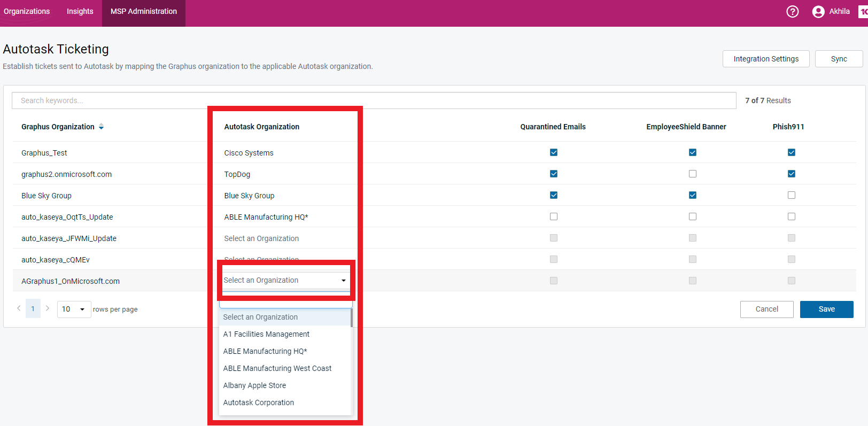Screen dimensions: 868x426
Task: Click the Graphus Organization column header
Action: coord(58,127)
